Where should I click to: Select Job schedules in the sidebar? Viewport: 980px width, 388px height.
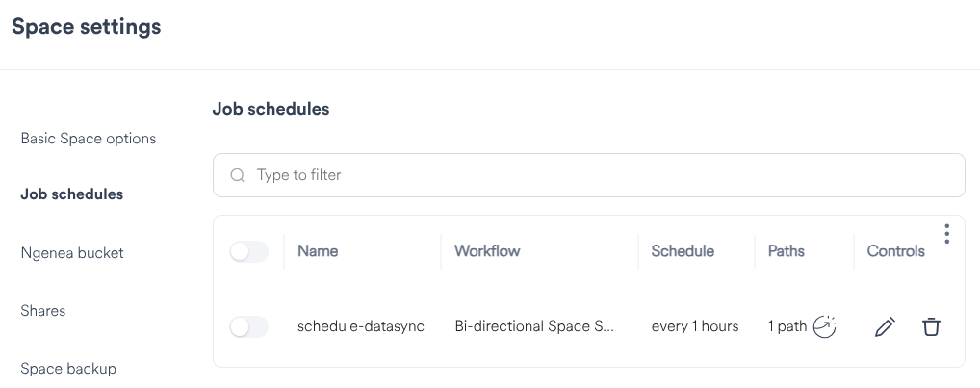[72, 194]
